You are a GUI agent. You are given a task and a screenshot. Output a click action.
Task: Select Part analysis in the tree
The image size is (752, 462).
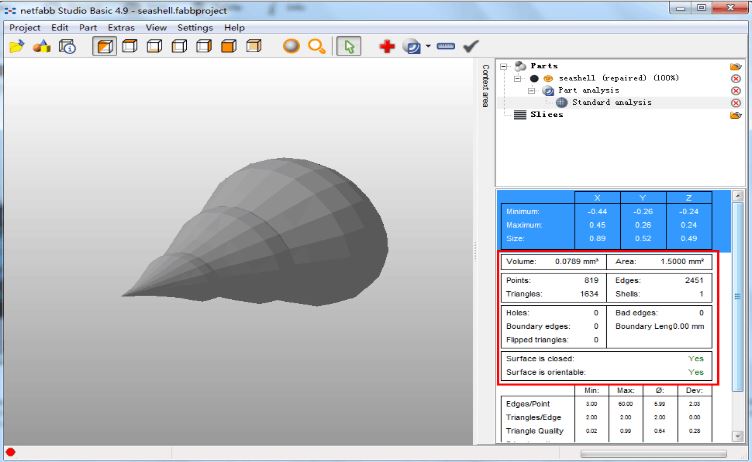588,90
